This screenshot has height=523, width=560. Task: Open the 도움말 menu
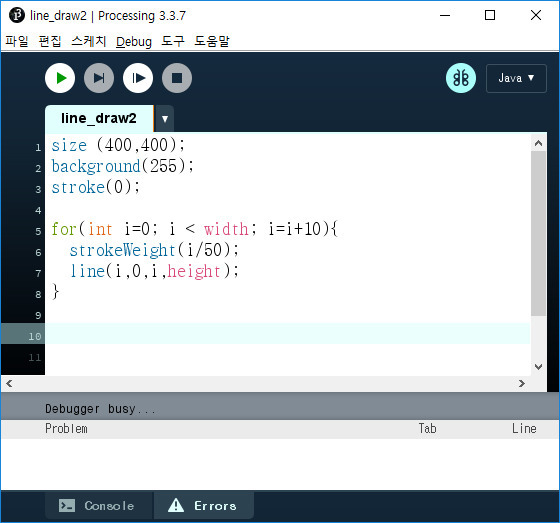tap(212, 41)
